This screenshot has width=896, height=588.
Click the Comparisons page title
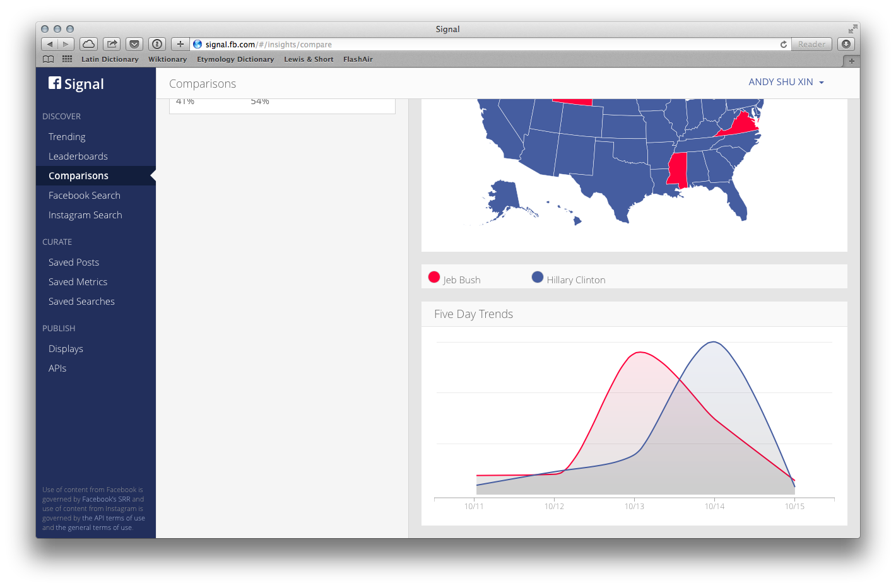coord(203,84)
